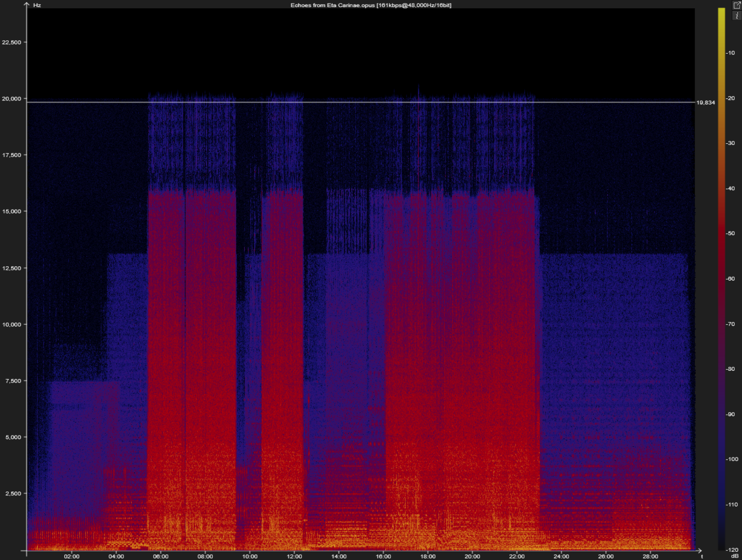Click the '08:00' time label
742x560 pixels.
pos(205,556)
